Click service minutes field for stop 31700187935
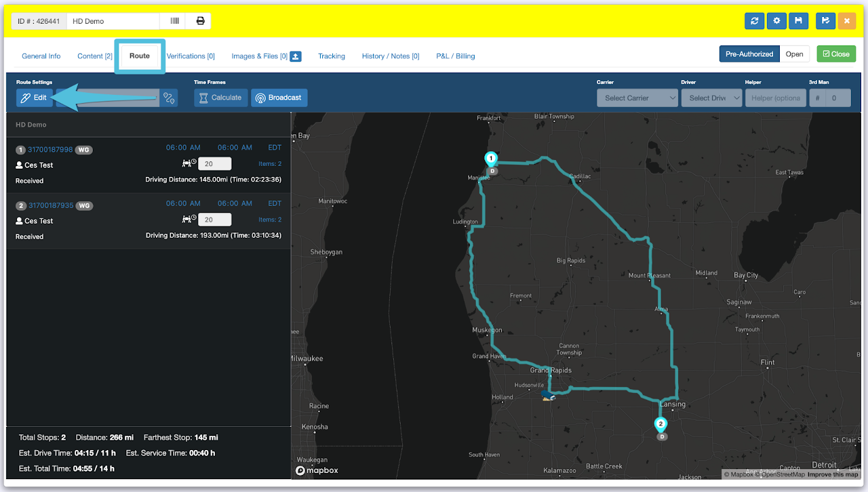Image resolution: width=868 pixels, height=492 pixels. coord(214,220)
